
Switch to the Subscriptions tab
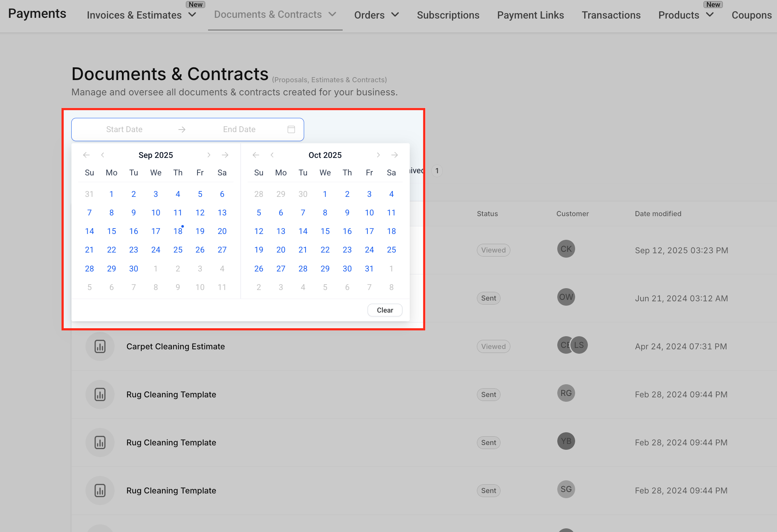448,15
